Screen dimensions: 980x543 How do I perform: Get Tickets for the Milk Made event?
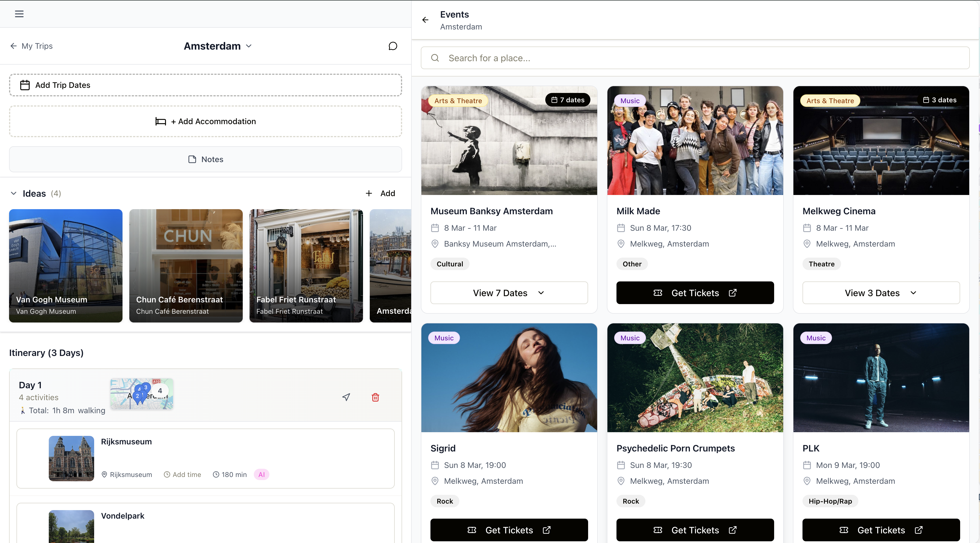tap(695, 293)
